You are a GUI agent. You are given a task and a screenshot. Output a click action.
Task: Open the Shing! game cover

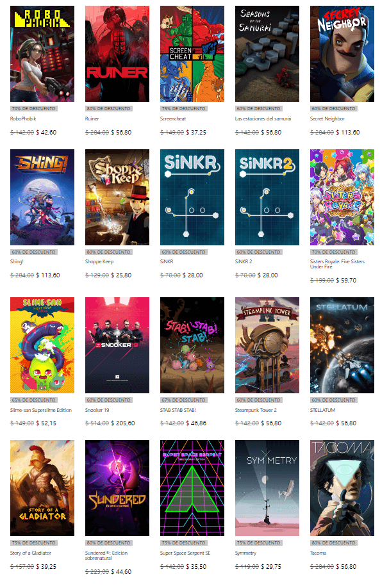pyautogui.click(x=42, y=197)
